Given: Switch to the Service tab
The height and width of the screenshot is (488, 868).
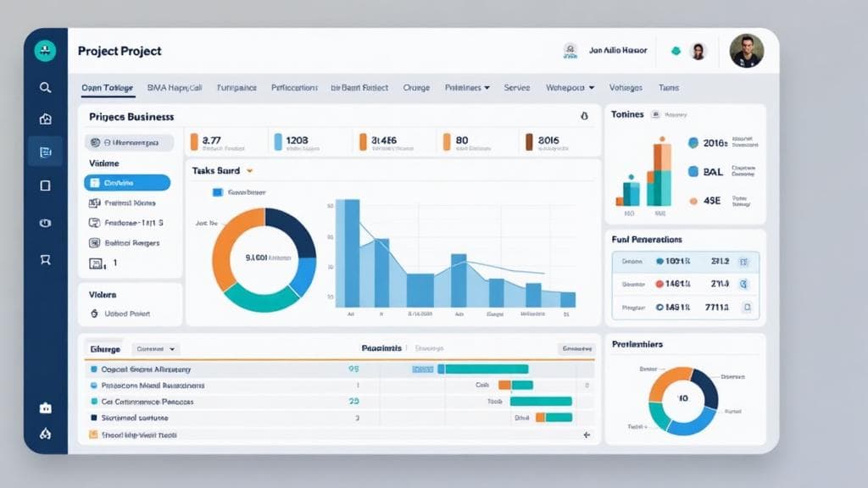Looking at the screenshot, I should tap(516, 87).
